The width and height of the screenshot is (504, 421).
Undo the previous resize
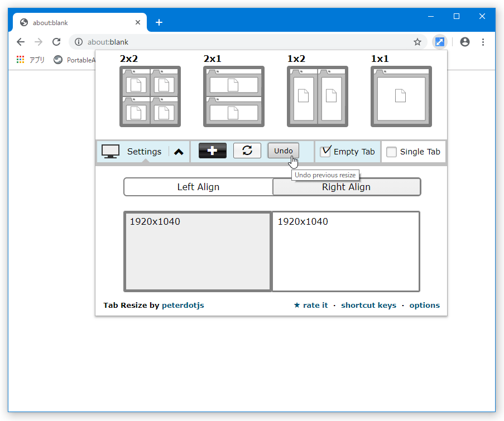tap(283, 151)
